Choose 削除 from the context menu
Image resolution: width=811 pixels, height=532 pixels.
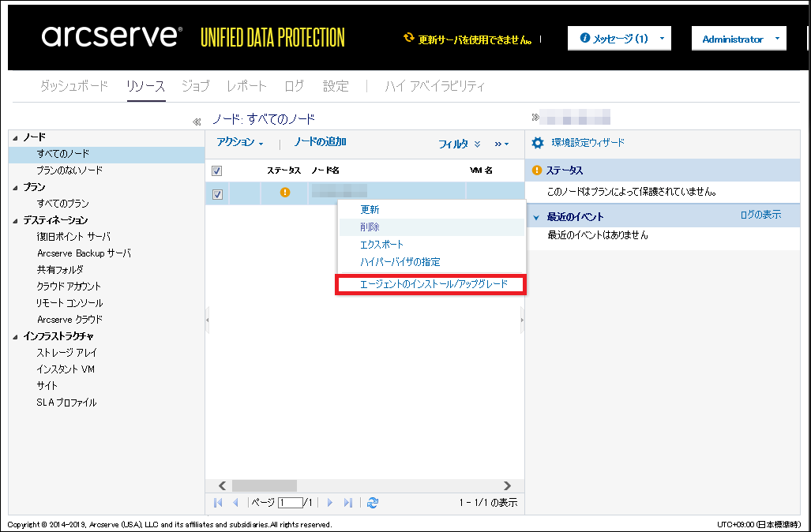(431, 227)
